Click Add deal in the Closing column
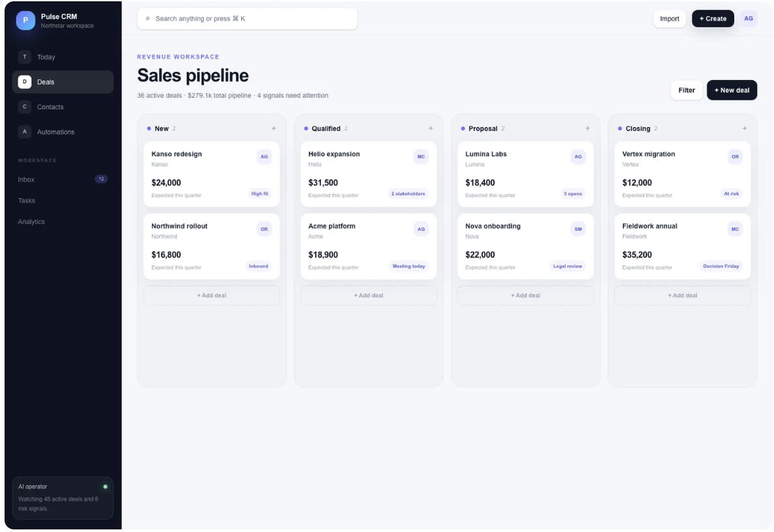Viewport: 774px width, 532px height. coord(682,295)
